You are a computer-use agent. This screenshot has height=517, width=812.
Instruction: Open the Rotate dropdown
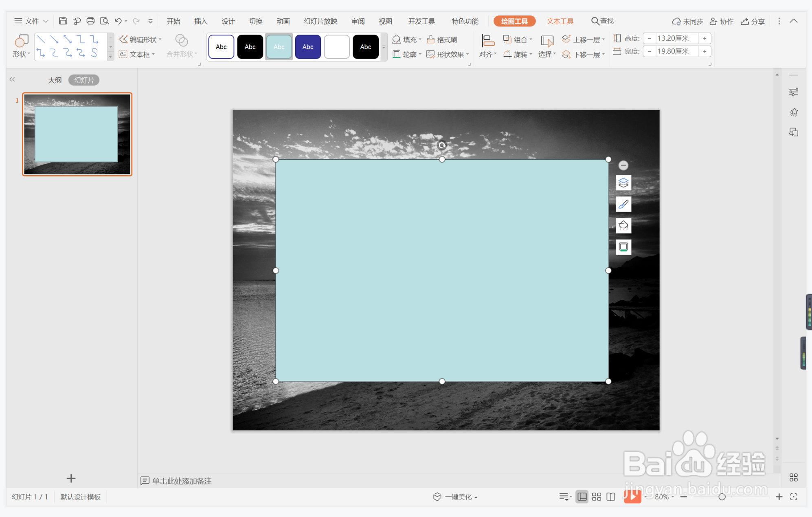pos(518,54)
